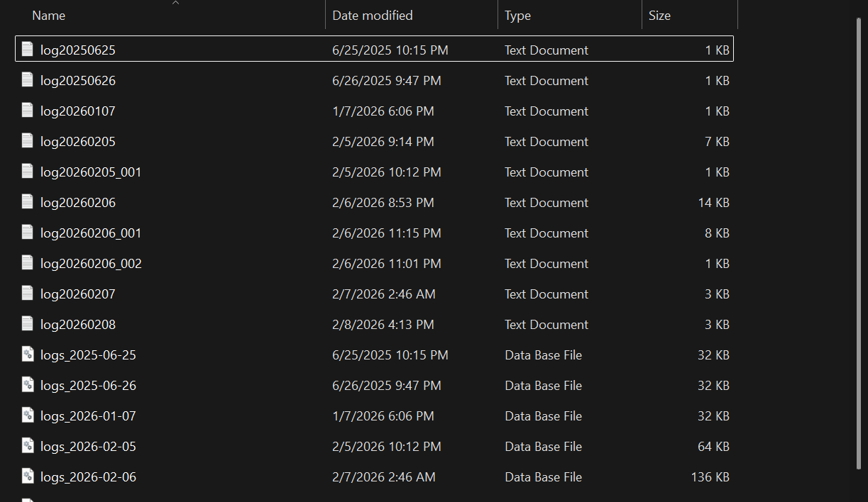The height and width of the screenshot is (502, 868).
Task: Click the log20260208 document icon
Action: pos(28,323)
